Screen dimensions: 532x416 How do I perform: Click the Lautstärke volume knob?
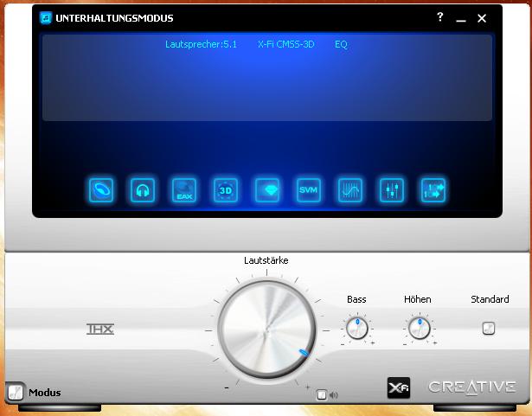(266, 330)
